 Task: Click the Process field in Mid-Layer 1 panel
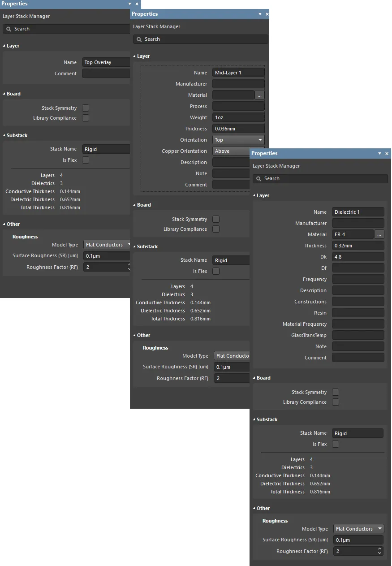(239, 106)
